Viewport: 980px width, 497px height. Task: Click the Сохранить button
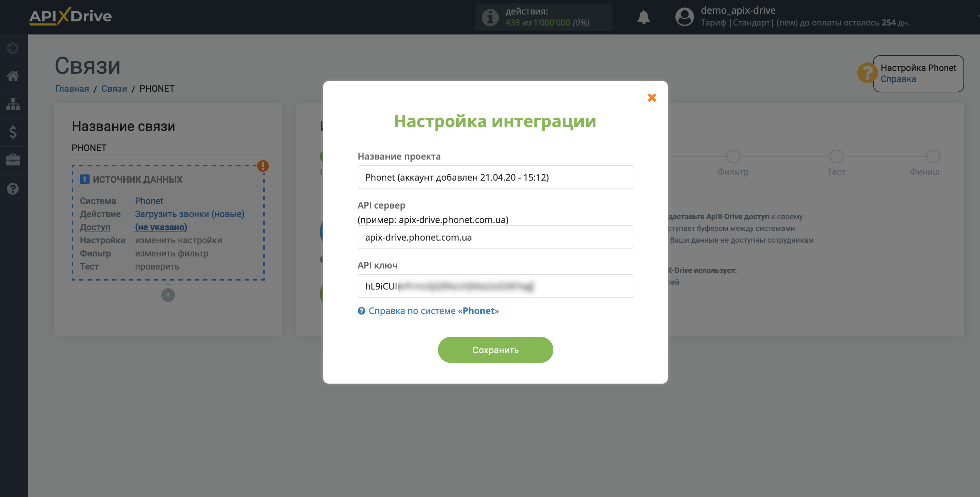point(495,350)
